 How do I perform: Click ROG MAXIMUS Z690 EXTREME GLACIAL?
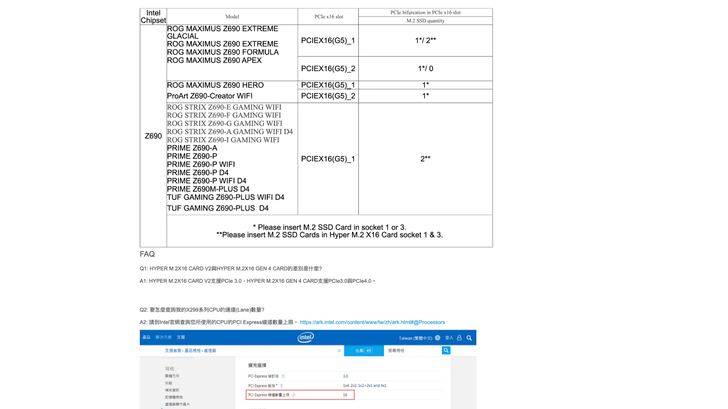pos(222,32)
